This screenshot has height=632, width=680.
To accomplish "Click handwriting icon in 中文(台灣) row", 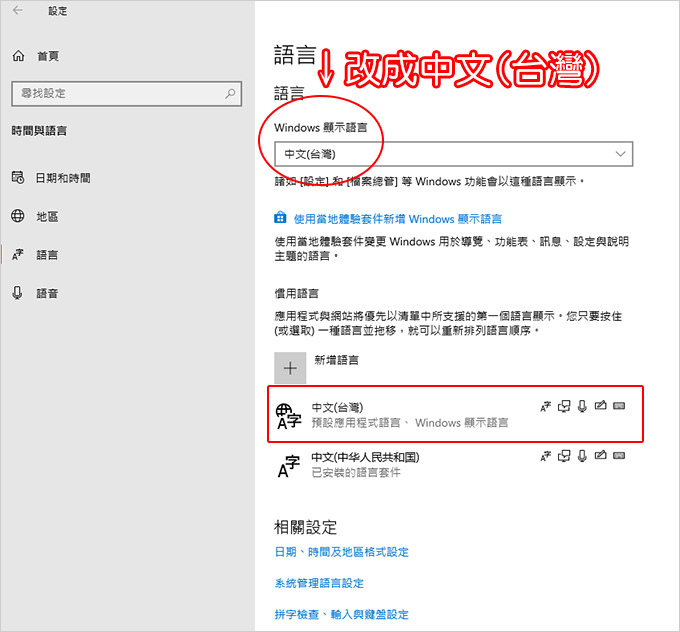I will point(601,406).
